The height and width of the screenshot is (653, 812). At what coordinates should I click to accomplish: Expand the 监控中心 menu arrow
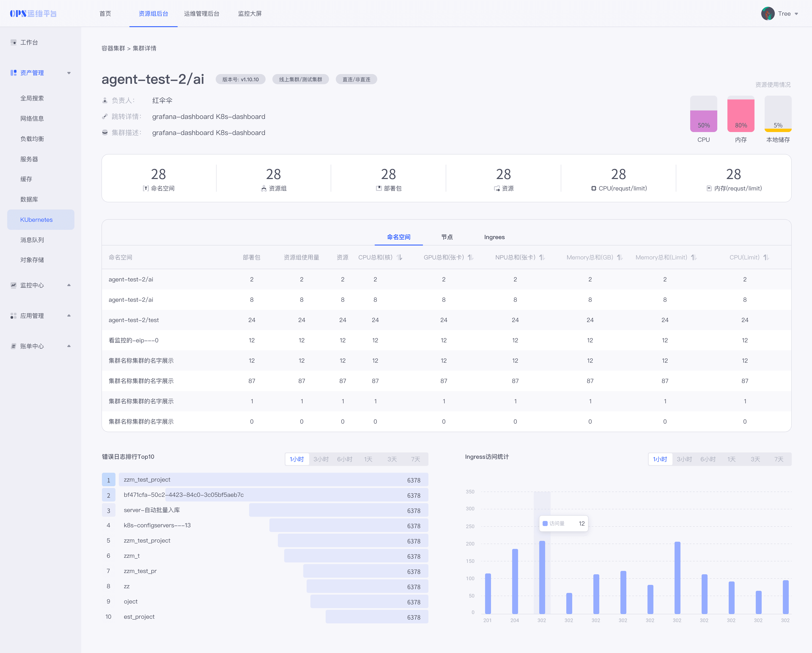pos(69,285)
